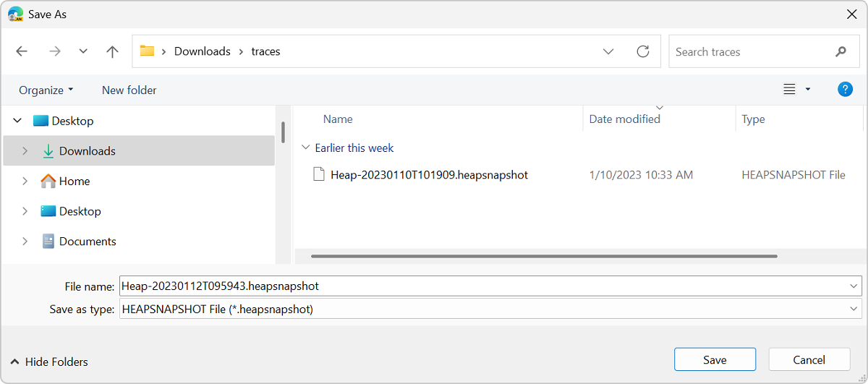868x384 pixels.
Task: Open the Help question mark icon
Action: [845, 89]
